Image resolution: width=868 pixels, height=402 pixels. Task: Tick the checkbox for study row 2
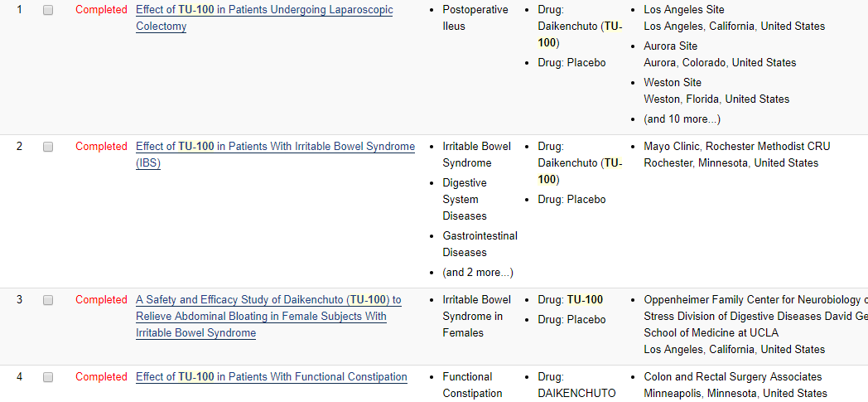tap(48, 147)
